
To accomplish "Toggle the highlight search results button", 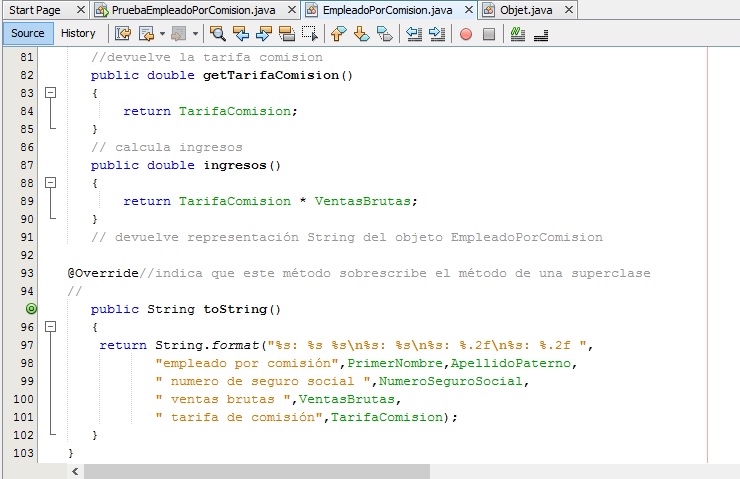I will click(x=287, y=33).
